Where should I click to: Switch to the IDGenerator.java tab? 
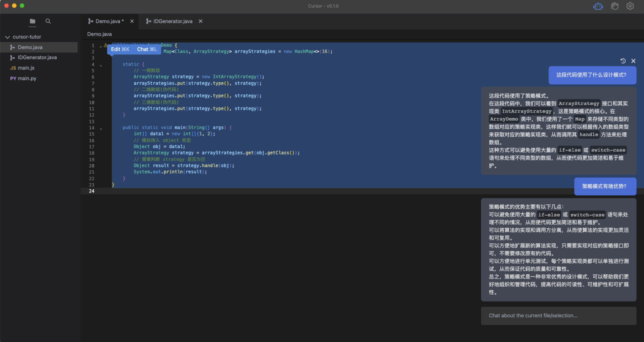[x=173, y=21]
